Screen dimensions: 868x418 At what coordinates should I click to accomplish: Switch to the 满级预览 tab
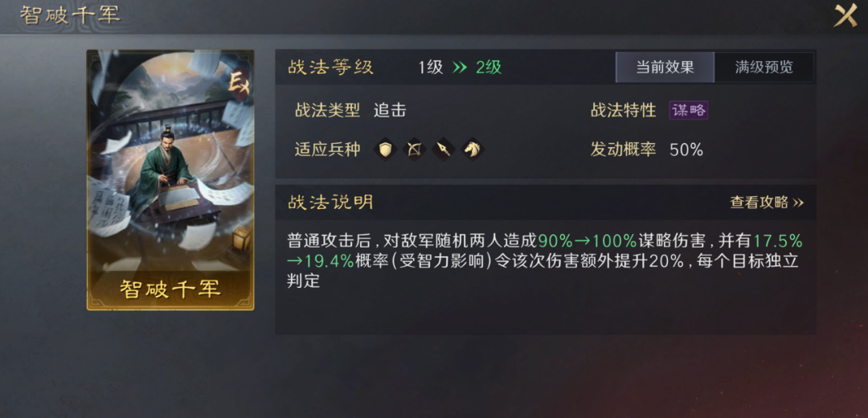pyautogui.click(x=764, y=68)
